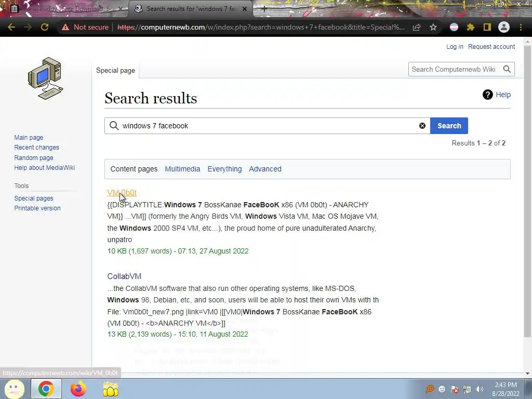Clear the search field with the X icon
This screenshot has width=532, height=399.
[x=422, y=126]
